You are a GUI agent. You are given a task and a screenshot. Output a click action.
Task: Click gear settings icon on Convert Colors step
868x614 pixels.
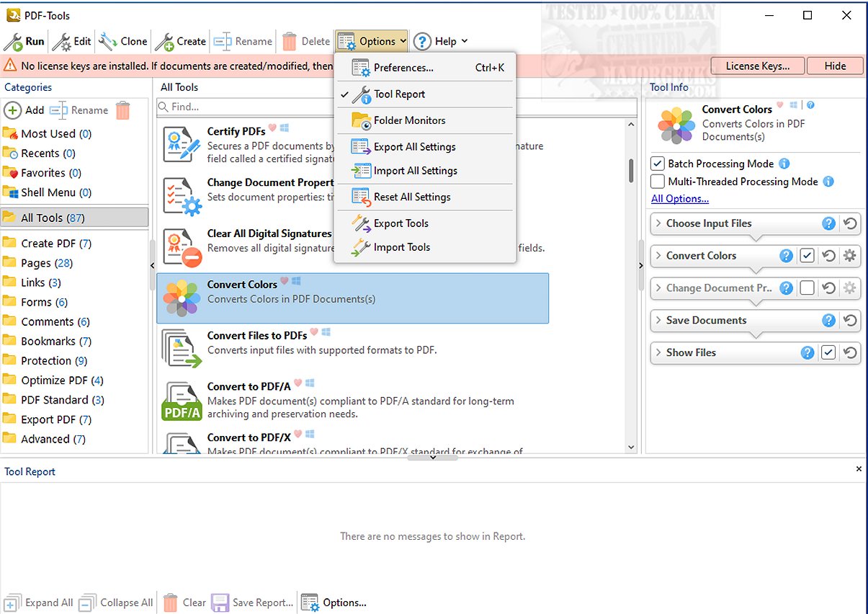tap(850, 256)
